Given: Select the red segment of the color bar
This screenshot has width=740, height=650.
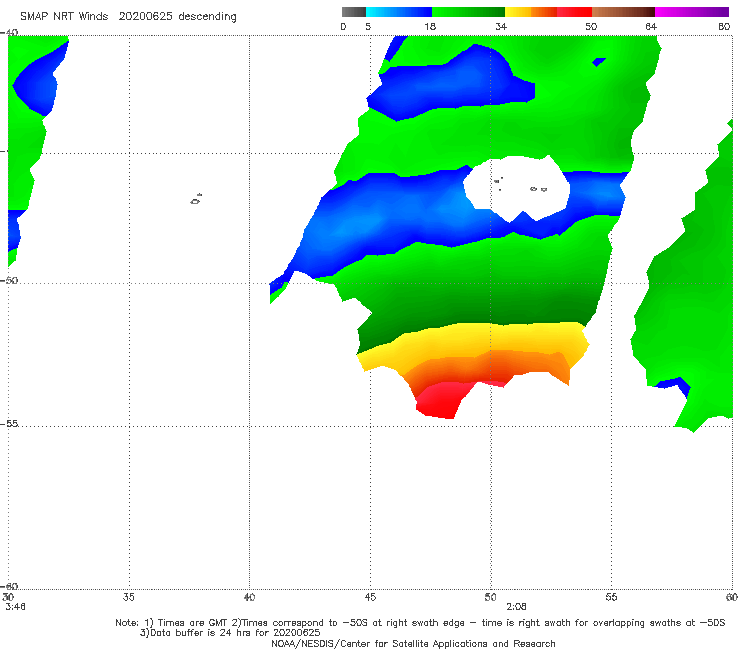Looking at the screenshot, I should [574, 12].
